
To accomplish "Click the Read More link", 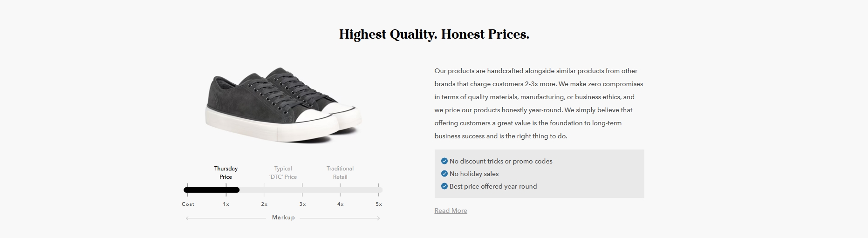I will [x=451, y=211].
